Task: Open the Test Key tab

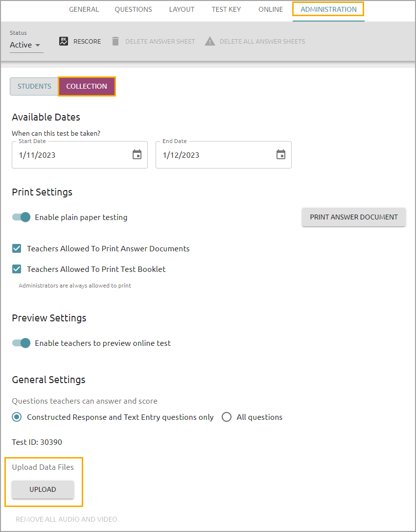Action: (x=226, y=9)
